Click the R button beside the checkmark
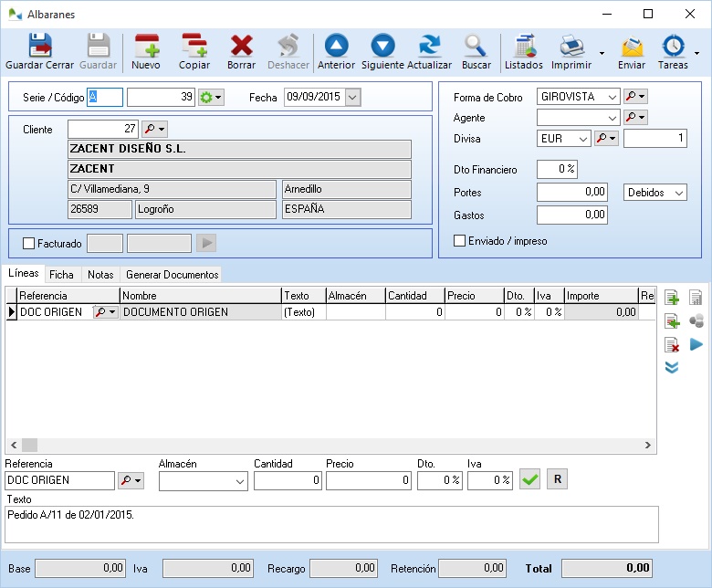Screen dimensions: 712x588 (557, 479)
